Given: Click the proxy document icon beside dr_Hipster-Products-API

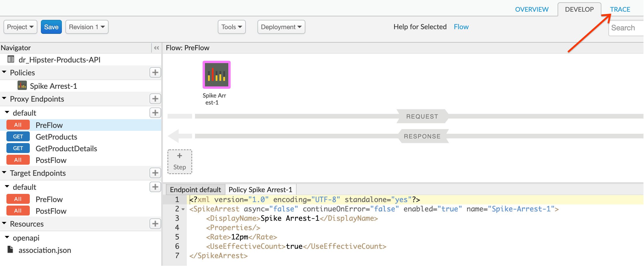Looking at the screenshot, I should [x=11, y=59].
